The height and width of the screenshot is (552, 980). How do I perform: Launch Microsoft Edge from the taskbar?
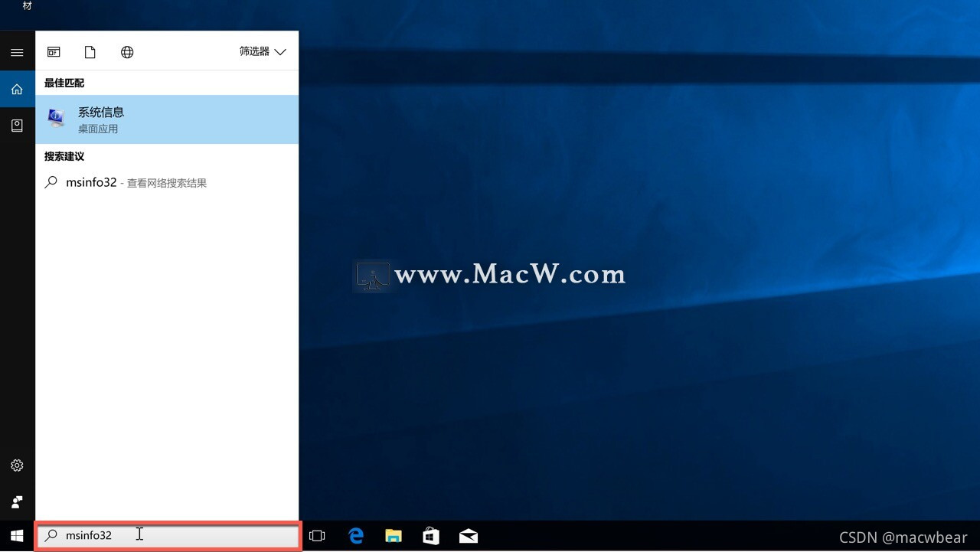point(356,536)
